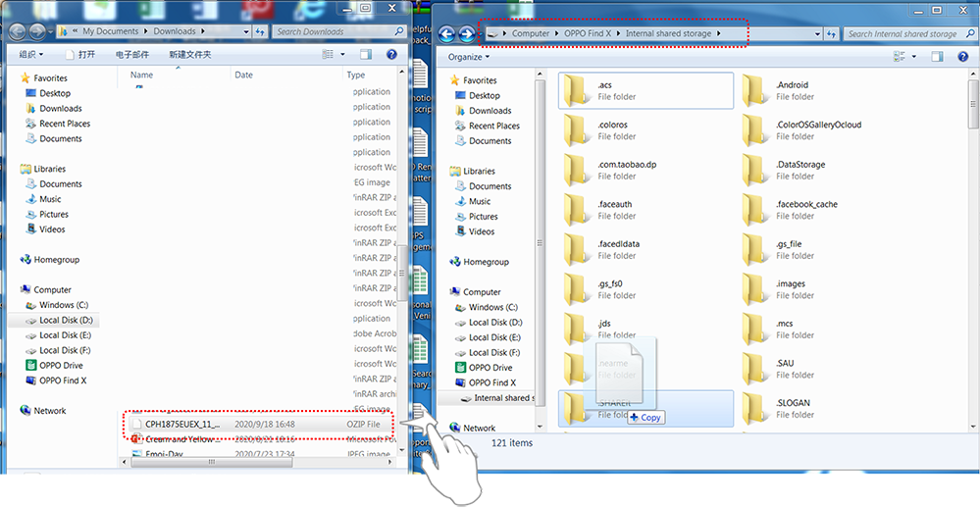This screenshot has height=508, width=980.
Task: Select the .SLOGAN folder
Action: click(778, 408)
